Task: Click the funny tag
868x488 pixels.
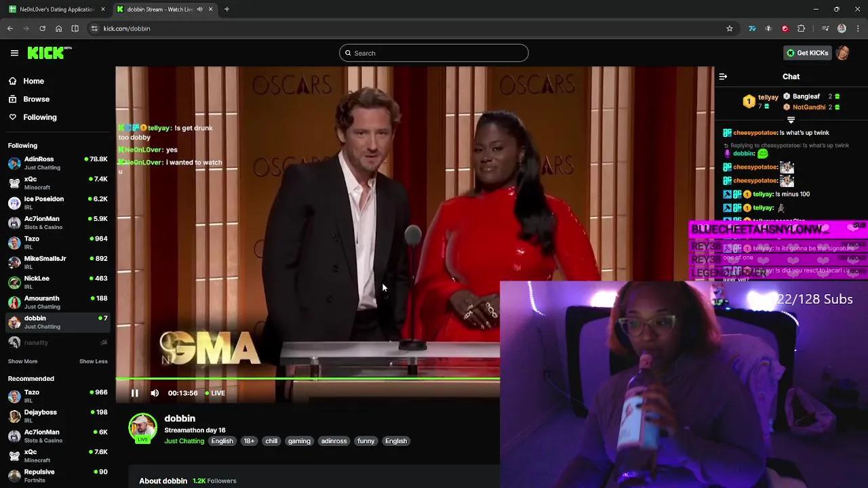Action: tap(366, 441)
